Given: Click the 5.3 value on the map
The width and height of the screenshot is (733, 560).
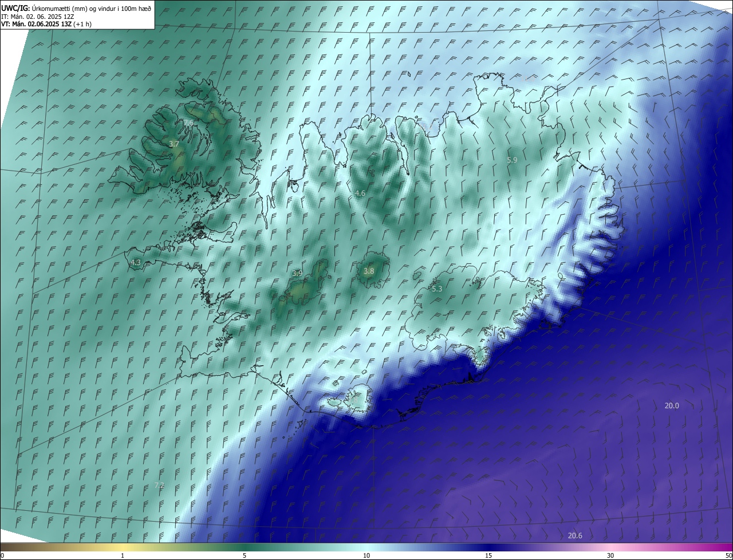Looking at the screenshot, I should pyautogui.click(x=437, y=289).
